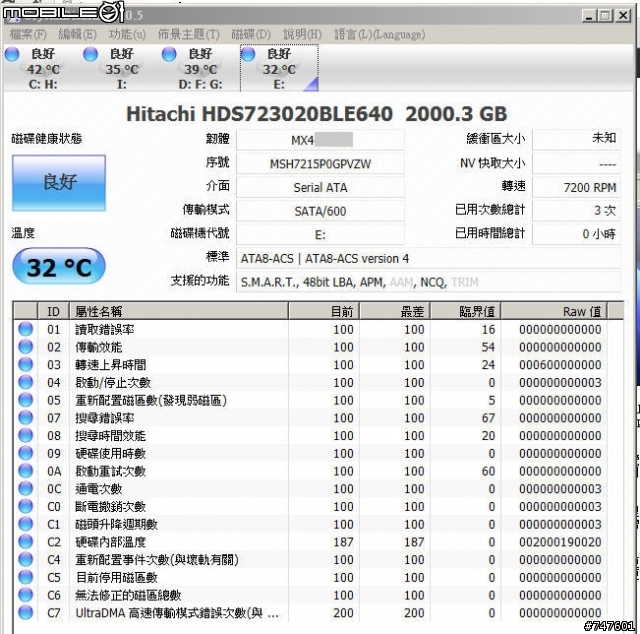This screenshot has width=640, height=634.
Task: Click the ID column header
Action: pyautogui.click(x=53, y=311)
